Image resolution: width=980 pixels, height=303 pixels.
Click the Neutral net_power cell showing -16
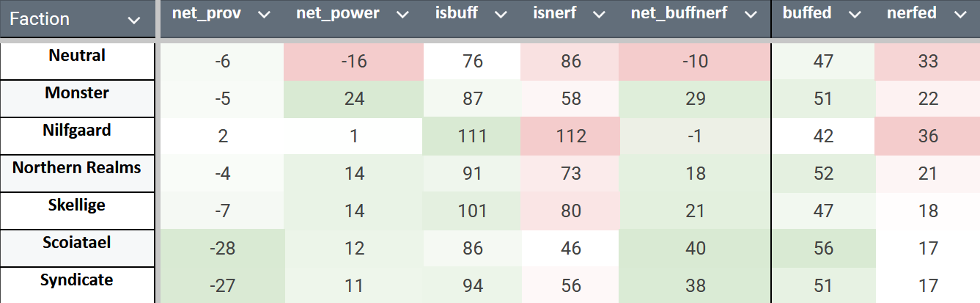(x=353, y=62)
